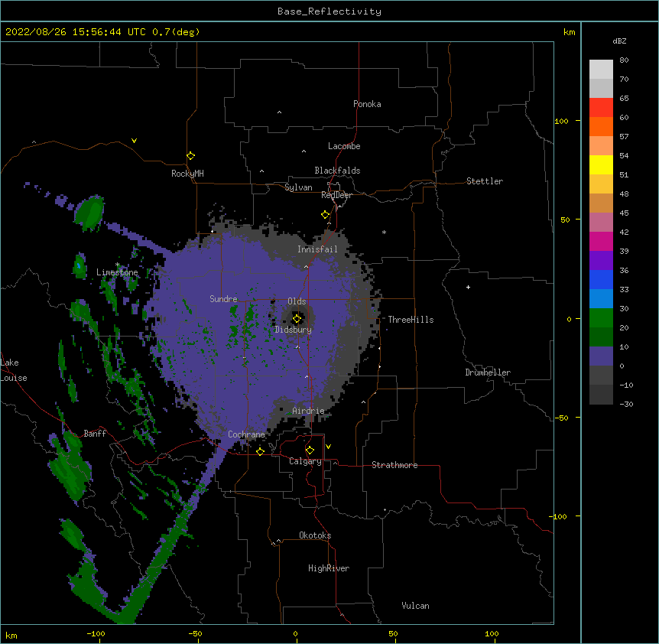Image resolution: width=659 pixels, height=644 pixels.
Task: Click the 80 value in the dBZ legend
Action: click(x=624, y=60)
